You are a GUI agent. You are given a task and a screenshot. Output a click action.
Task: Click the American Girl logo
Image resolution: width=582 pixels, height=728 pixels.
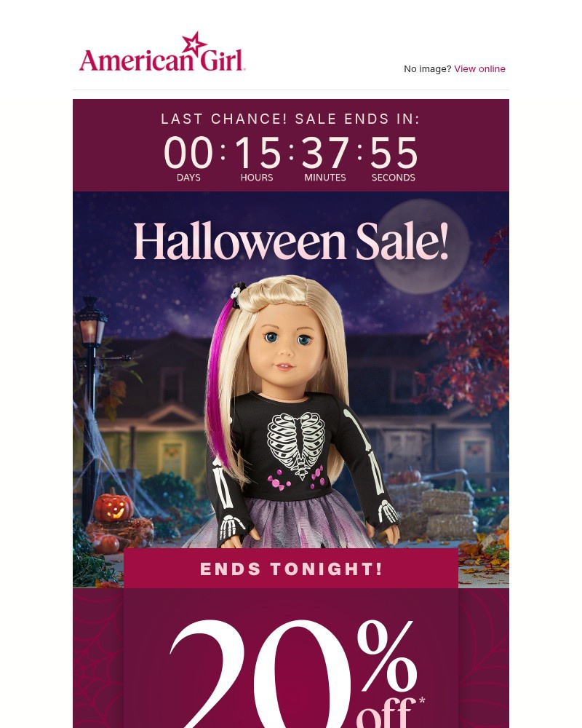(x=162, y=52)
